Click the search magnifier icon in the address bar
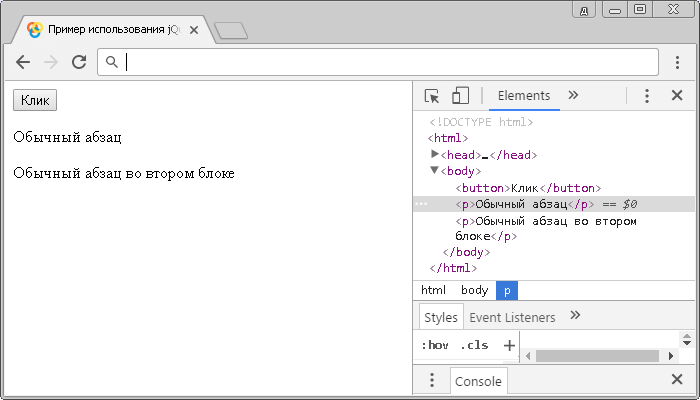Image resolution: width=700 pixels, height=400 pixels. 112,62
